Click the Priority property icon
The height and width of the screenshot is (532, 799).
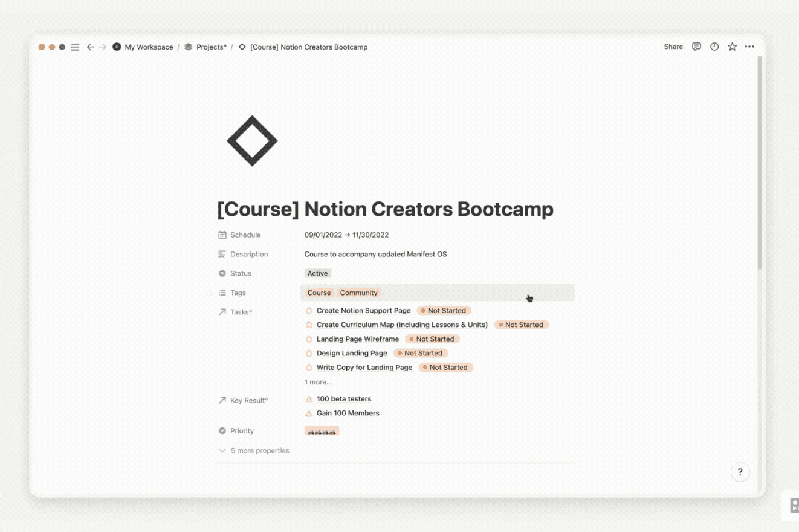click(222, 431)
